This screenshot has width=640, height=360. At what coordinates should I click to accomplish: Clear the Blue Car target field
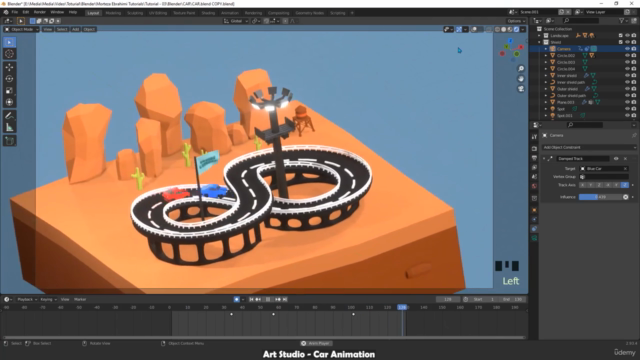(625, 169)
